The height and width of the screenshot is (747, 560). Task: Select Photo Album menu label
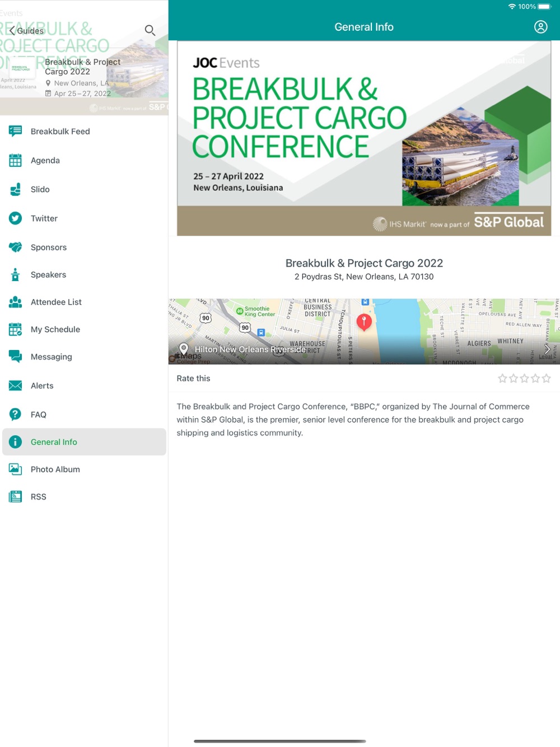point(55,469)
